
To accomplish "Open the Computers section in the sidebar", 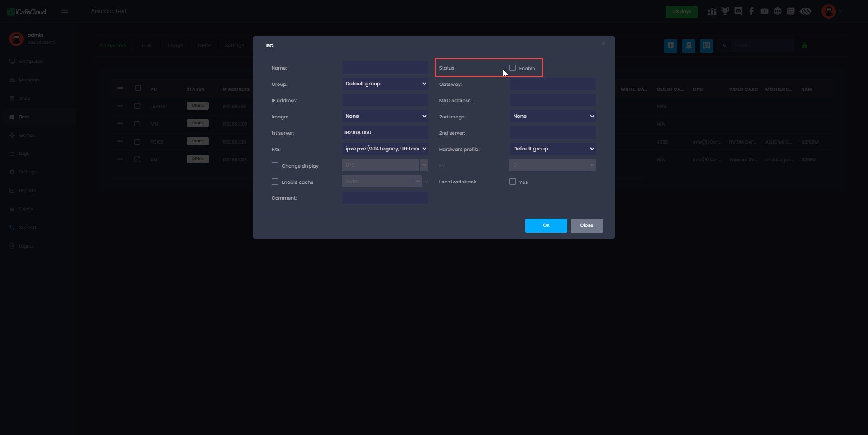I will point(31,61).
